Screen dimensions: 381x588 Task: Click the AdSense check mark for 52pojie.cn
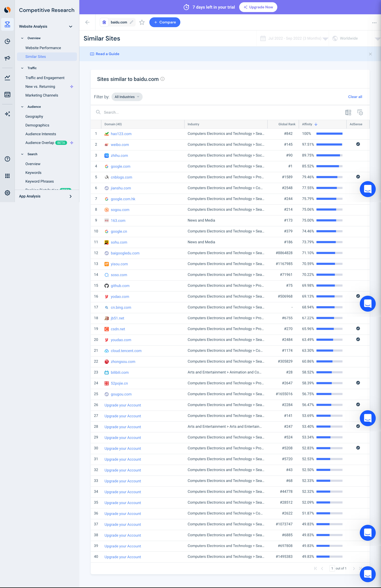(x=358, y=383)
